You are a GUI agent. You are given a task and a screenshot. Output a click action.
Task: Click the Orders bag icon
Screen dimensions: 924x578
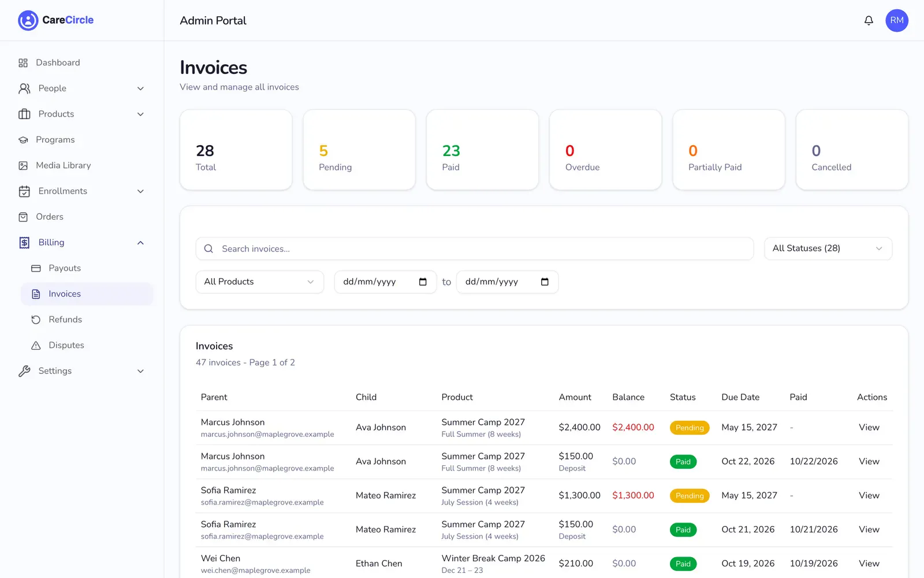(x=23, y=217)
